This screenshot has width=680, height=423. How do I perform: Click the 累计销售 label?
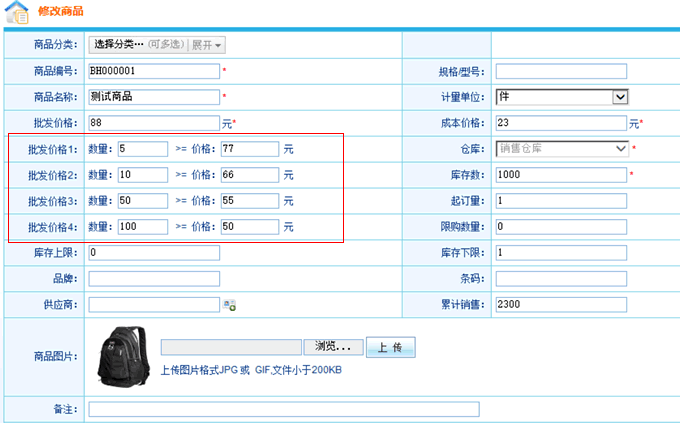(x=463, y=305)
